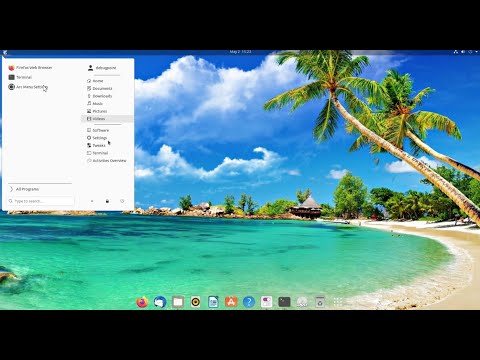Screen dimensions: 480x360
Task: Launch Terminal from the pinned apps list
Action: [20, 77]
